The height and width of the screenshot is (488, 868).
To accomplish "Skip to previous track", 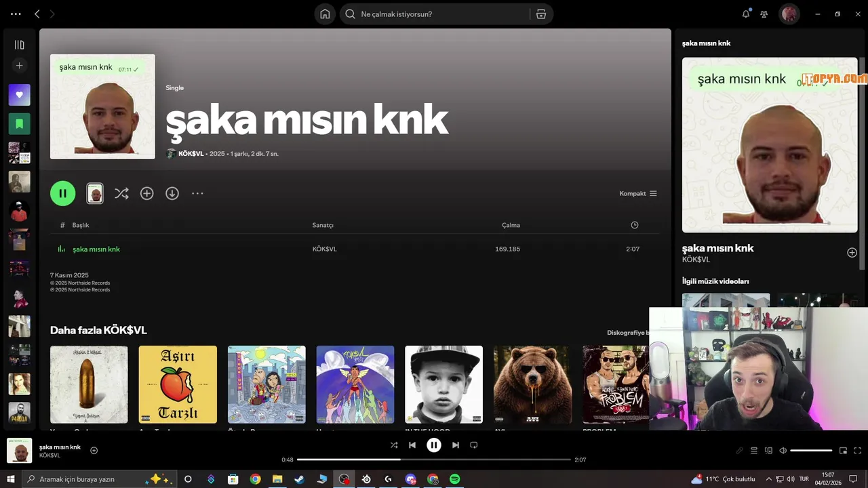I will click(x=412, y=445).
